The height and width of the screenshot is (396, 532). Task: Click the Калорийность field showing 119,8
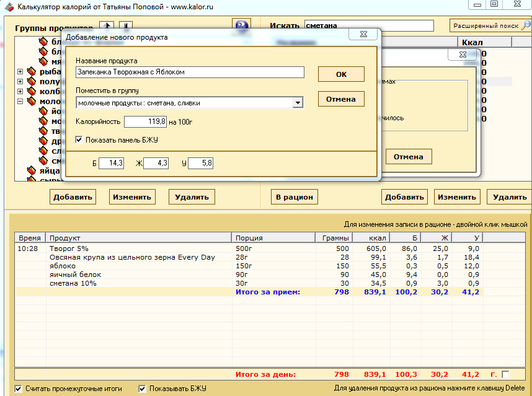tap(145, 121)
